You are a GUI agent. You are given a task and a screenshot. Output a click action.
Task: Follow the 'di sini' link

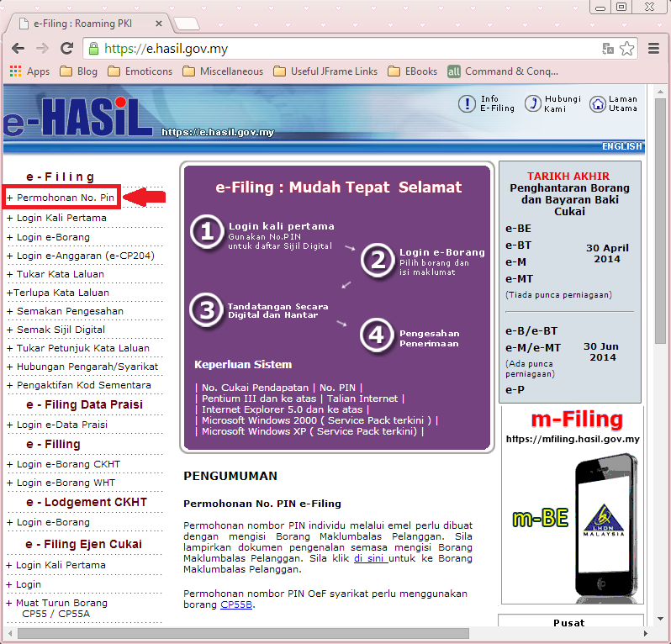pos(370,557)
